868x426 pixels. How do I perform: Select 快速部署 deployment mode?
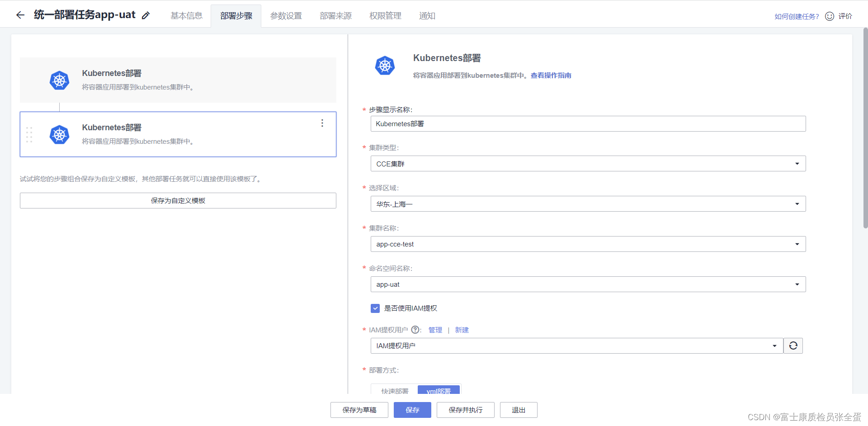pyautogui.click(x=395, y=390)
